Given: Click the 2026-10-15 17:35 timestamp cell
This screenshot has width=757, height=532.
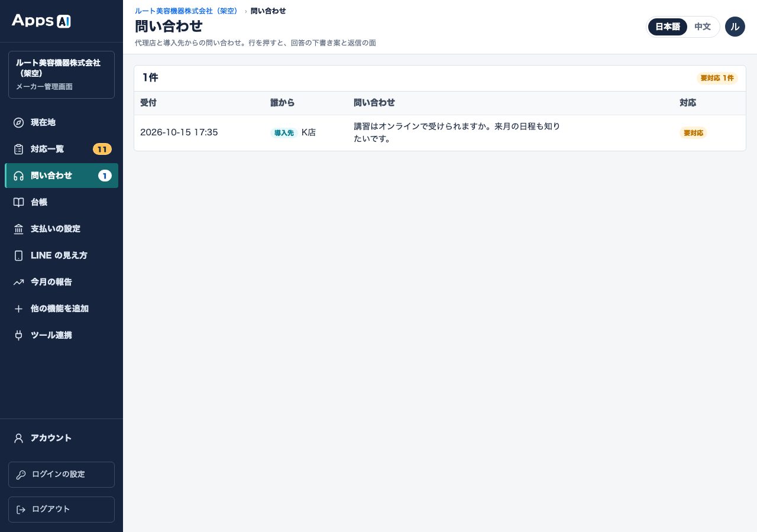Looking at the screenshot, I should point(179,132).
